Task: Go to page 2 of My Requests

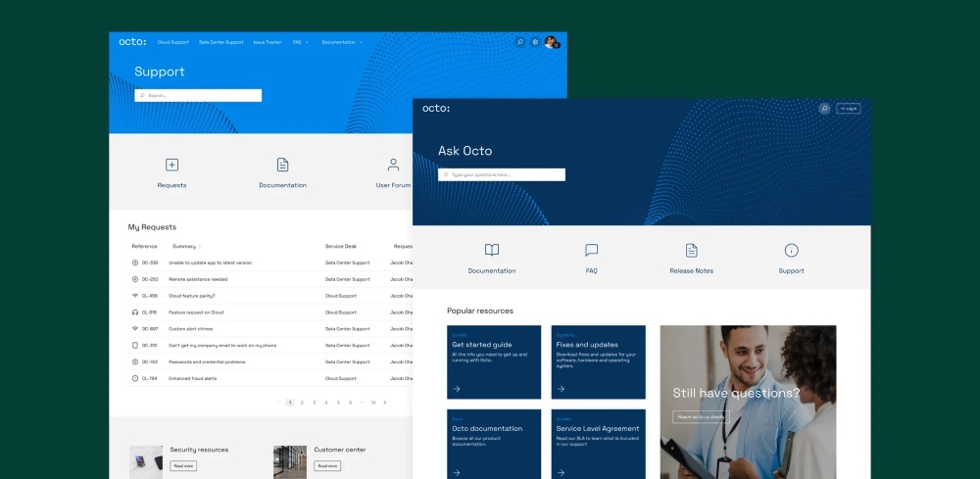Action: pos(302,403)
